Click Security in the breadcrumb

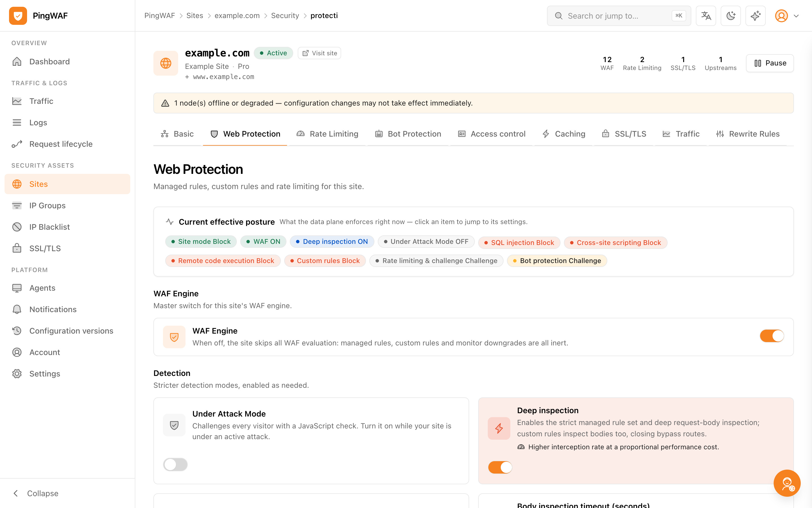click(x=285, y=16)
